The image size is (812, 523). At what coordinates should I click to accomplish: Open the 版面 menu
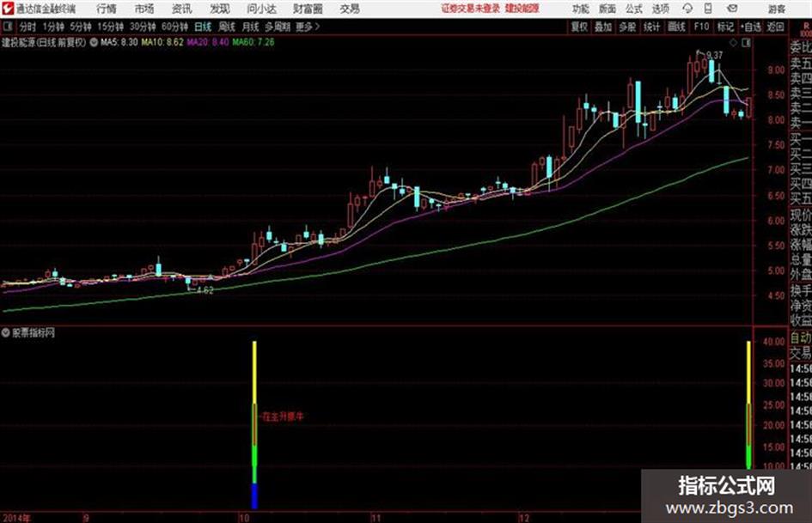click(607, 9)
